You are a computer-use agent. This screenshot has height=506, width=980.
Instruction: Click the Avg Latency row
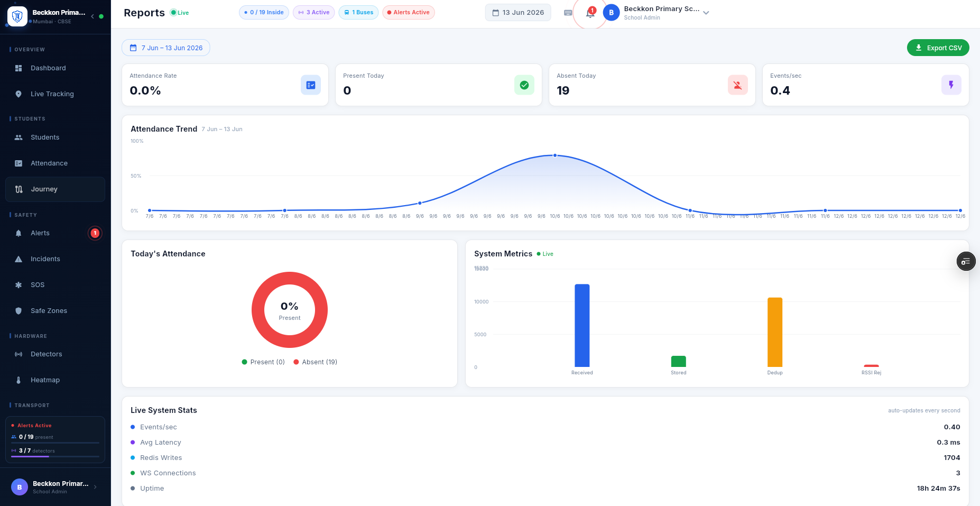pos(546,443)
